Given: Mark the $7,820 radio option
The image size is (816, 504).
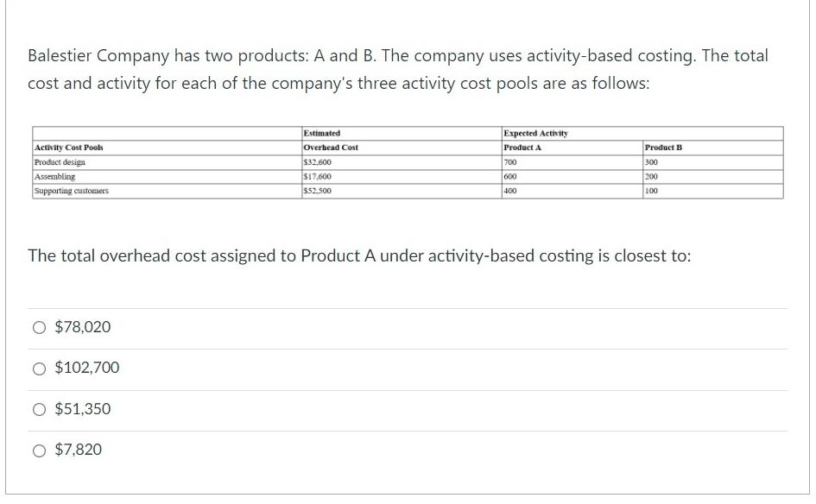Looking at the screenshot, I should click(x=39, y=450).
